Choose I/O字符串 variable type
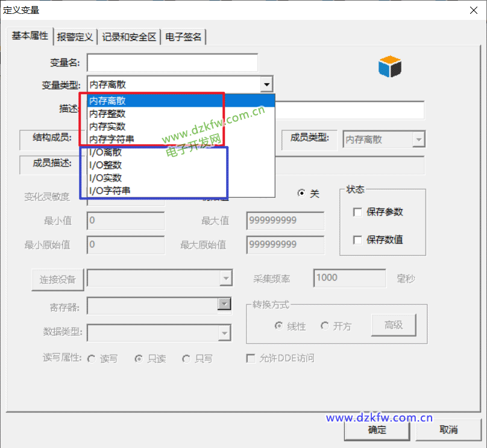The height and width of the screenshot is (448, 487). pos(110,191)
